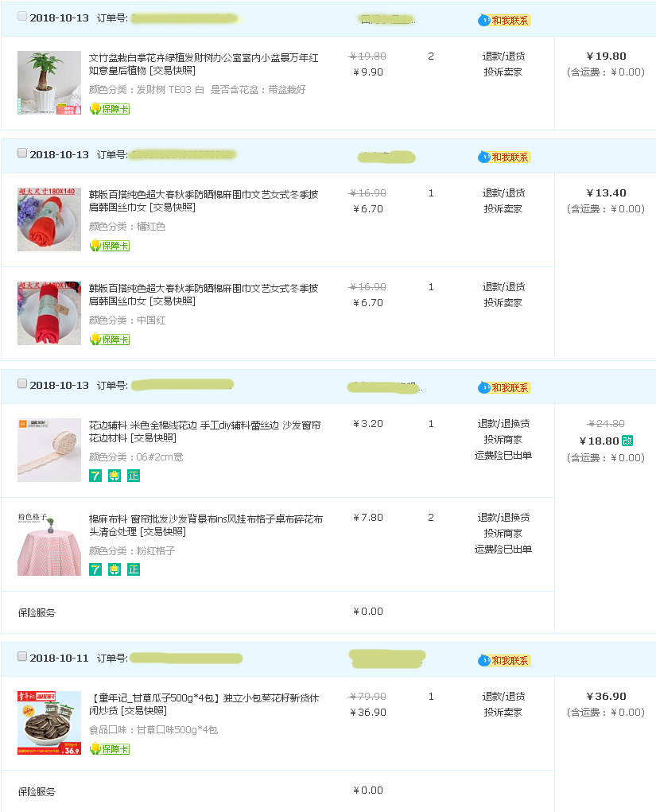
Task: Click the 和我联系 chat icon on first order
Action: (503, 20)
